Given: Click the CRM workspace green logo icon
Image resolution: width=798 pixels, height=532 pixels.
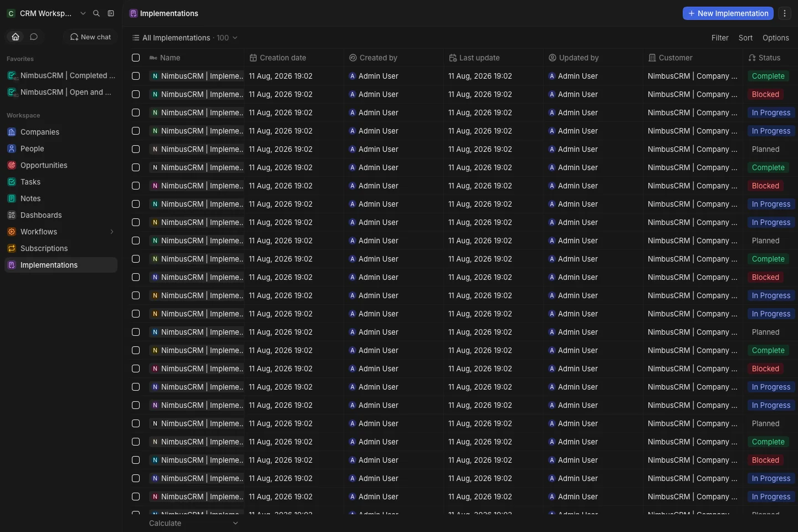Looking at the screenshot, I should 11,13.
